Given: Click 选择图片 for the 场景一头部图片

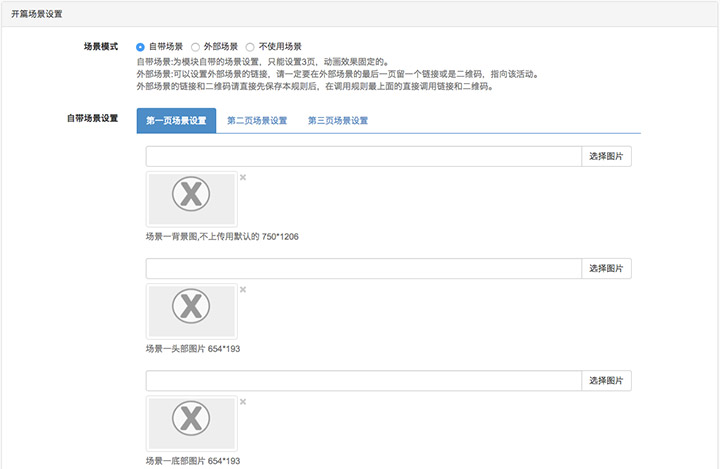Looking at the screenshot, I should (x=606, y=268).
